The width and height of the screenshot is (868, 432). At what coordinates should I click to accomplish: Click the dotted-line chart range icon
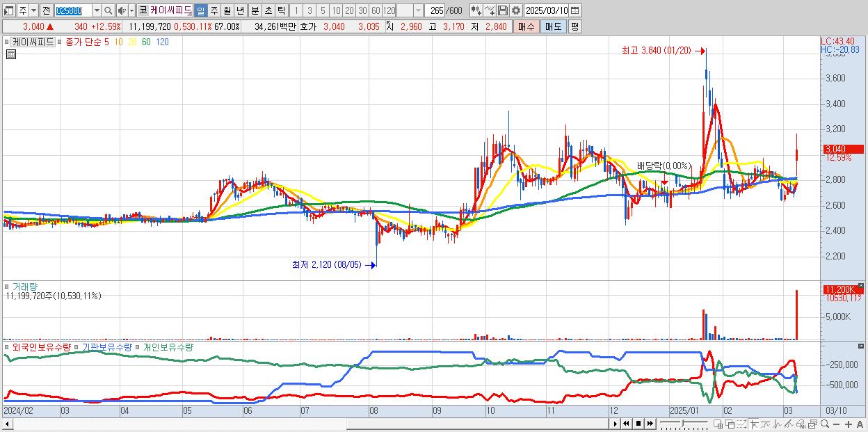741,424
